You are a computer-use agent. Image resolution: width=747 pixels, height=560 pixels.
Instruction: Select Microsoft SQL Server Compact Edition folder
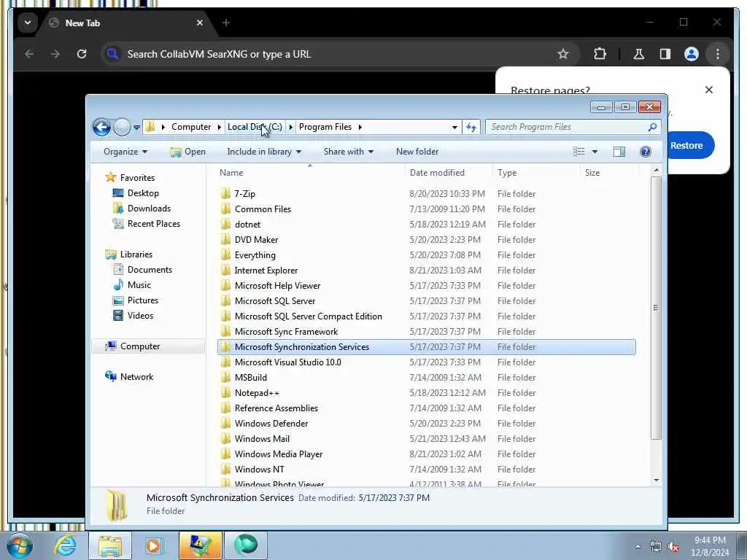309,316
